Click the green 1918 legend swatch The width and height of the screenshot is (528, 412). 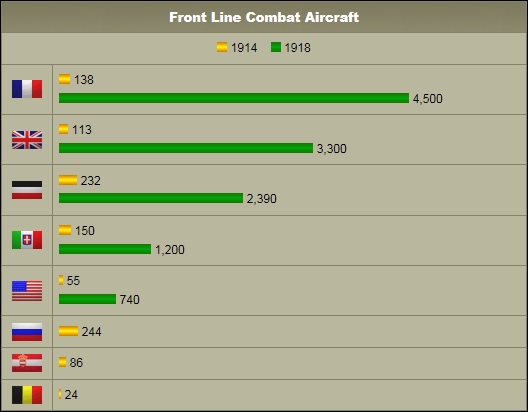pos(276,47)
